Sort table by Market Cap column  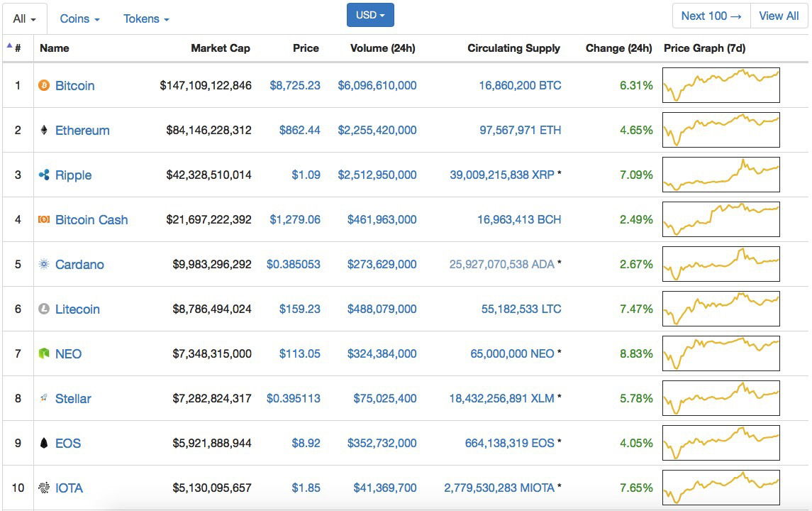(220, 48)
